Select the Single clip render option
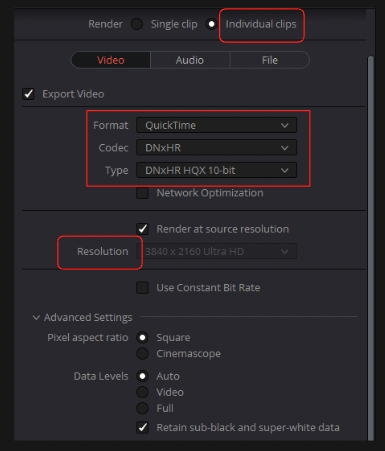Viewport: 385px width, 451px height. click(x=137, y=24)
